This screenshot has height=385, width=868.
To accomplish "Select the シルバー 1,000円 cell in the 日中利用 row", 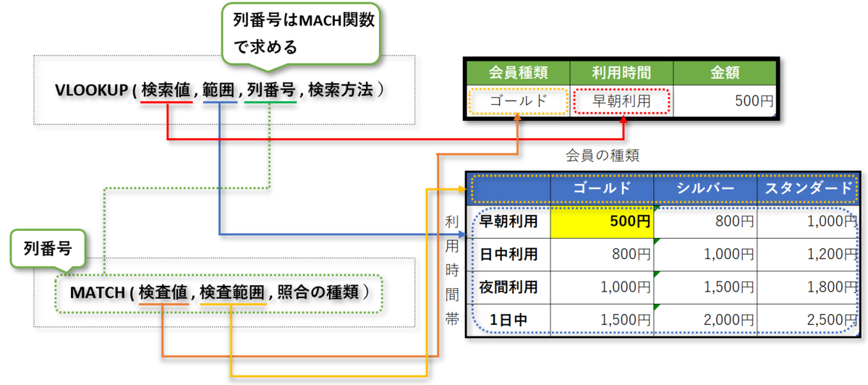I will click(x=705, y=255).
